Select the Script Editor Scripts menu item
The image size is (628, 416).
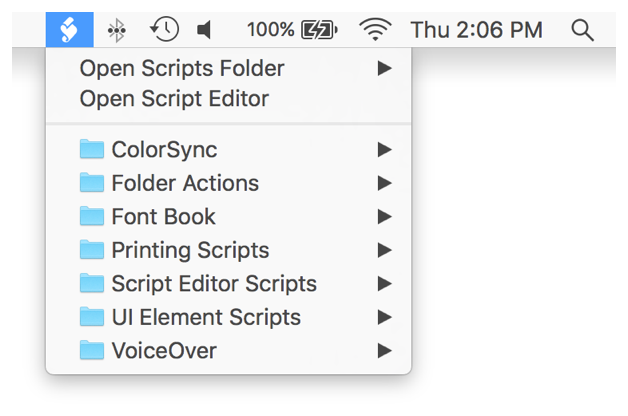pyautogui.click(x=214, y=284)
